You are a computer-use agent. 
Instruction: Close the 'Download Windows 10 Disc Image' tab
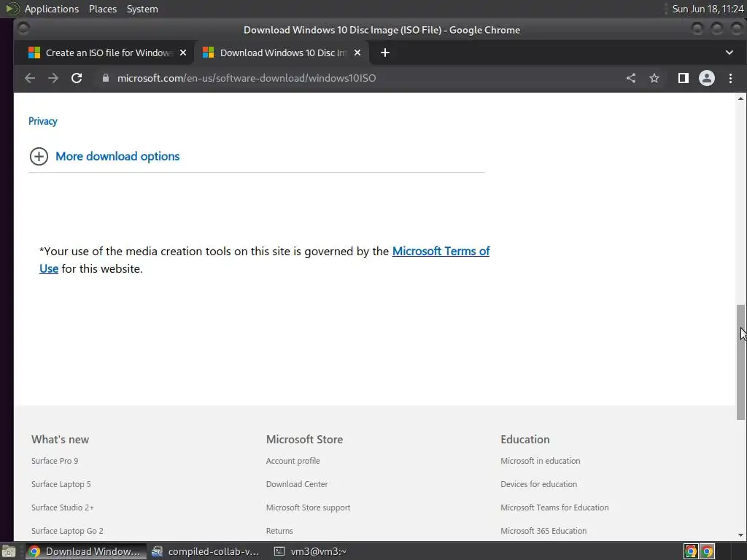click(x=357, y=52)
